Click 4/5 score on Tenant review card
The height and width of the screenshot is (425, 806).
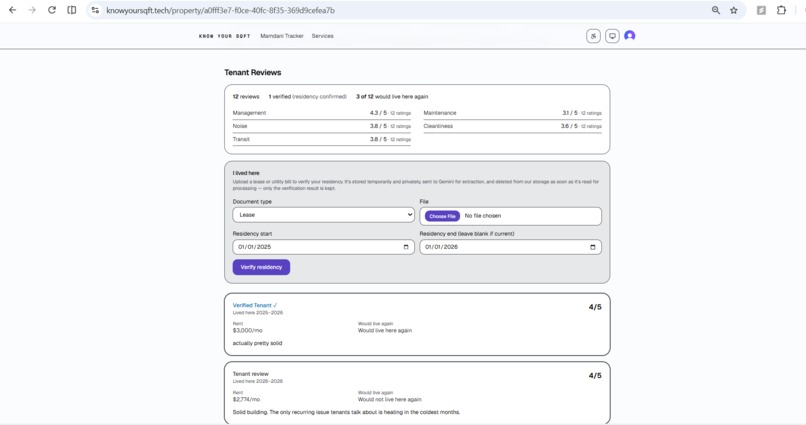(x=595, y=376)
